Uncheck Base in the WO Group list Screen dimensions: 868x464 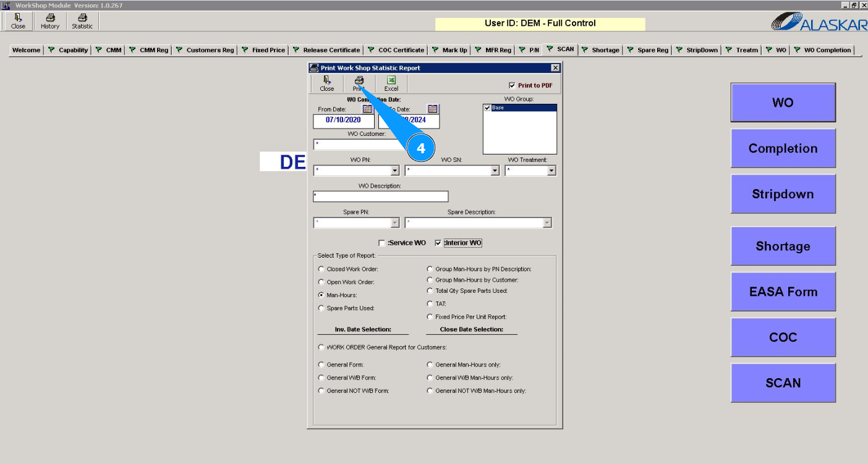(488, 108)
